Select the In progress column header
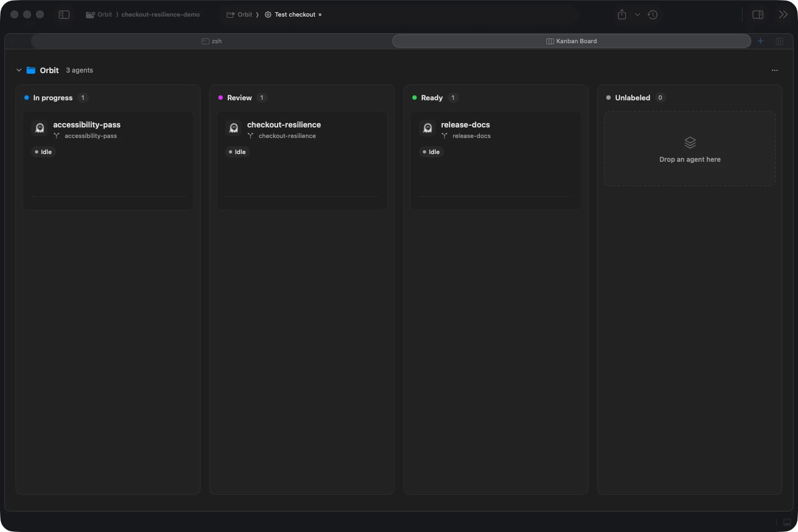798x532 pixels. [53, 98]
